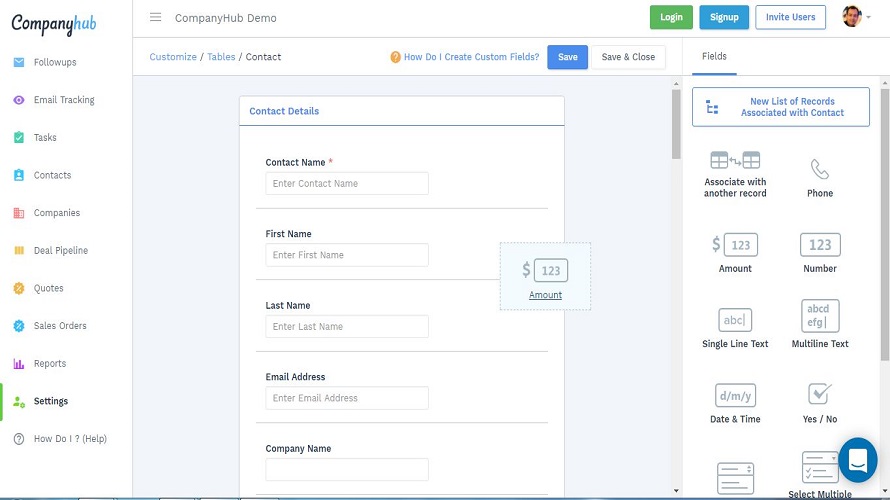Open Email Tracking eye icon
Viewport: 890px width, 500px height.
[19, 100]
